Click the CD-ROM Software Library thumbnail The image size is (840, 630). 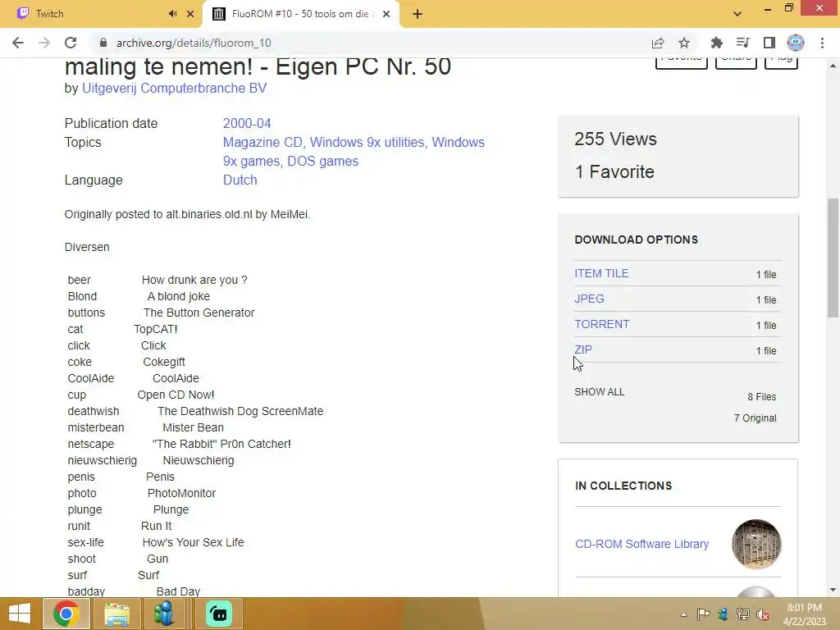coord(756,544)
